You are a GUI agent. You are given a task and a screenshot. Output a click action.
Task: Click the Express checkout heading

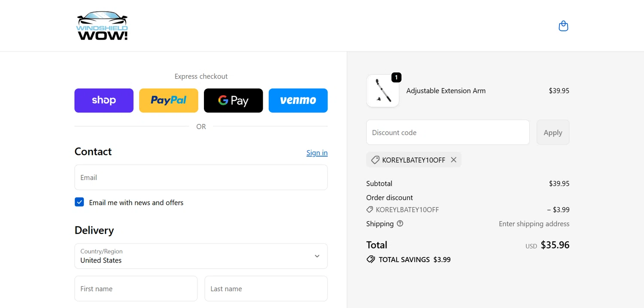201,76
